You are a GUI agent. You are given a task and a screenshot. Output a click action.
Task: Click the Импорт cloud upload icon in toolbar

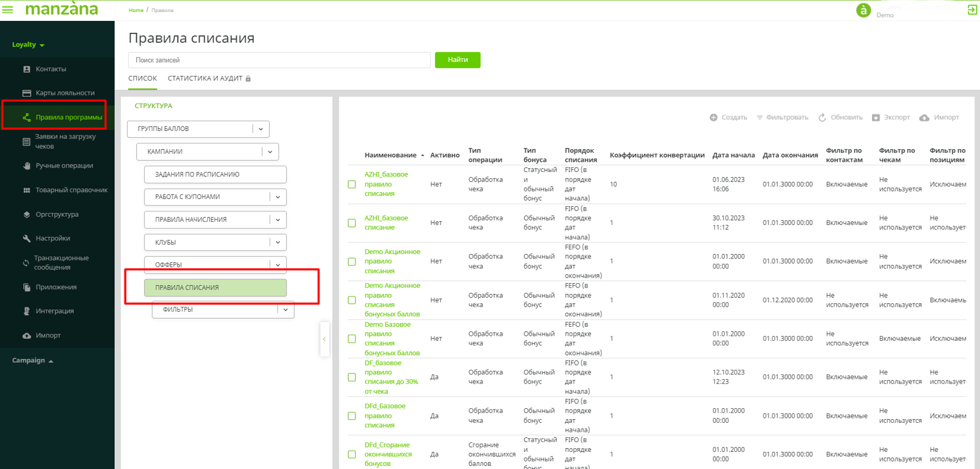tap(924, 118)
